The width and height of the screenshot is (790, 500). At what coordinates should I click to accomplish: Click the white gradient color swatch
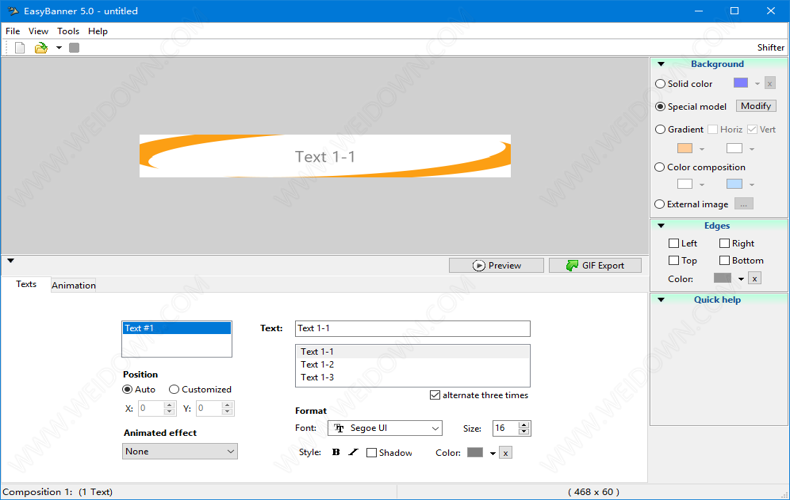[734, 148]
